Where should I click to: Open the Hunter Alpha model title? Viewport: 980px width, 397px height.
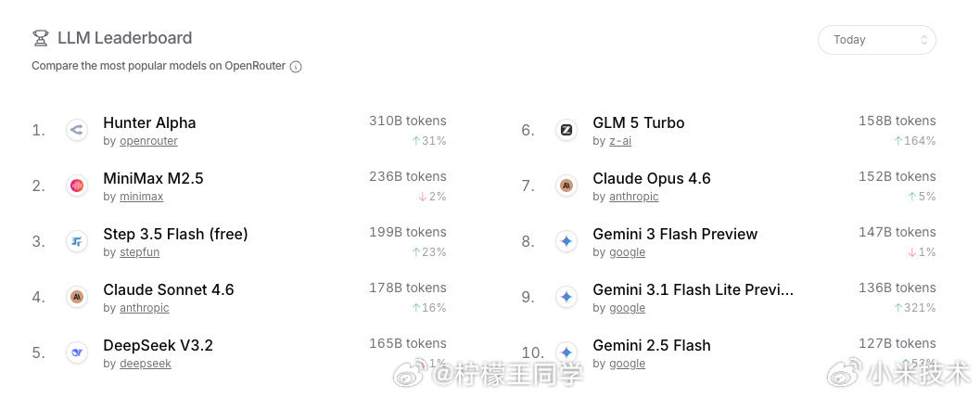(149, 122)
